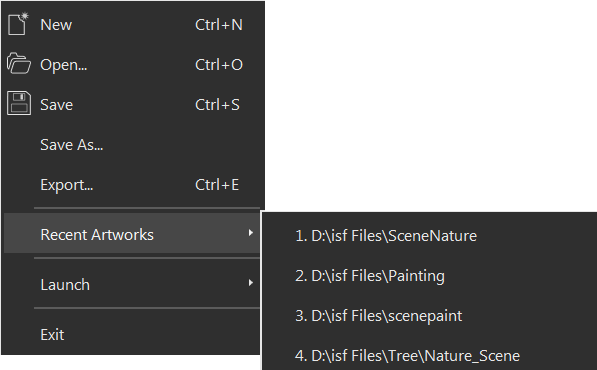Image resolution: width=597 pixels, height=370 pixels.
Task: Choose the New menu entry text
Action: tap(56, 25)
